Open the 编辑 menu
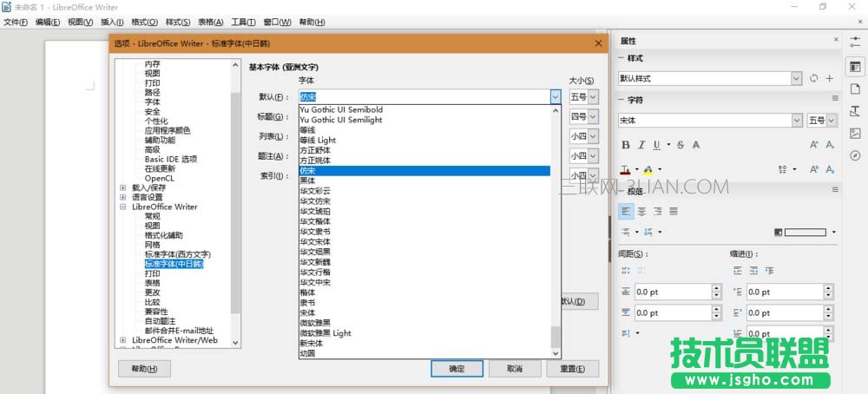 (48, 23)
